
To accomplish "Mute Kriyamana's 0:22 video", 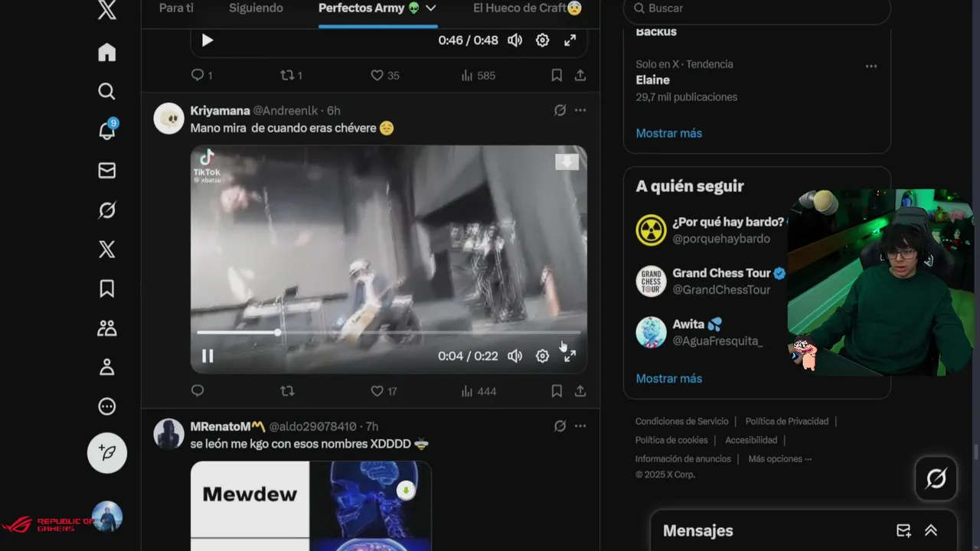I will coord(515,356).
